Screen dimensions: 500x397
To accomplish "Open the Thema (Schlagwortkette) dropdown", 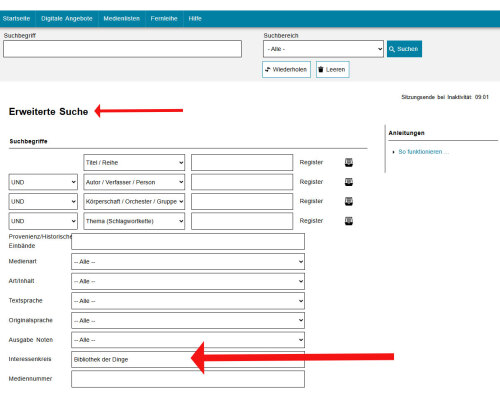I will (x=134, y=221).
